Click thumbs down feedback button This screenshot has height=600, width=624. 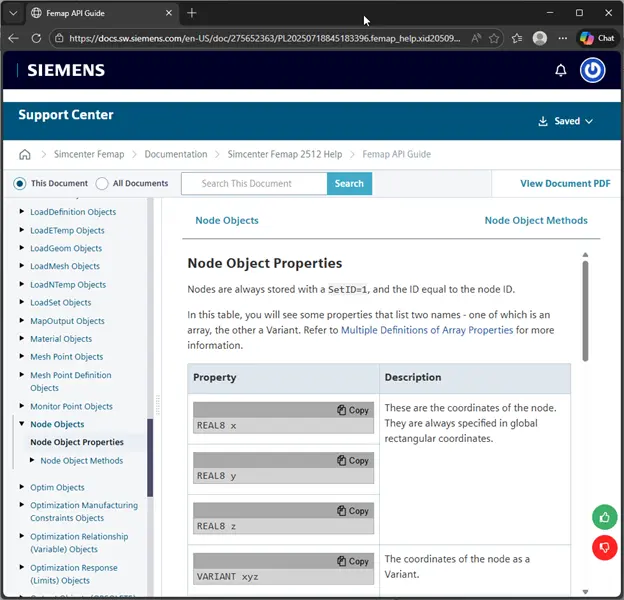(x=604, y=548)
